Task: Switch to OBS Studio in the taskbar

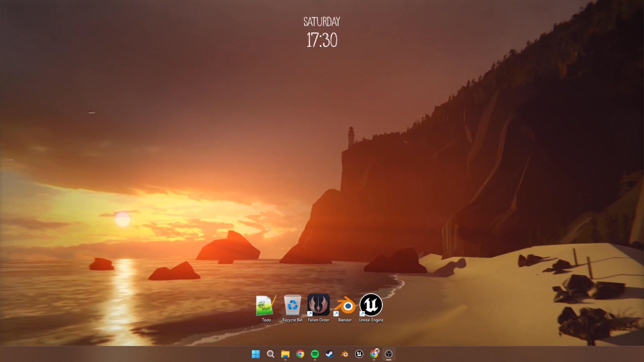Action: click(x=389, y=354)
